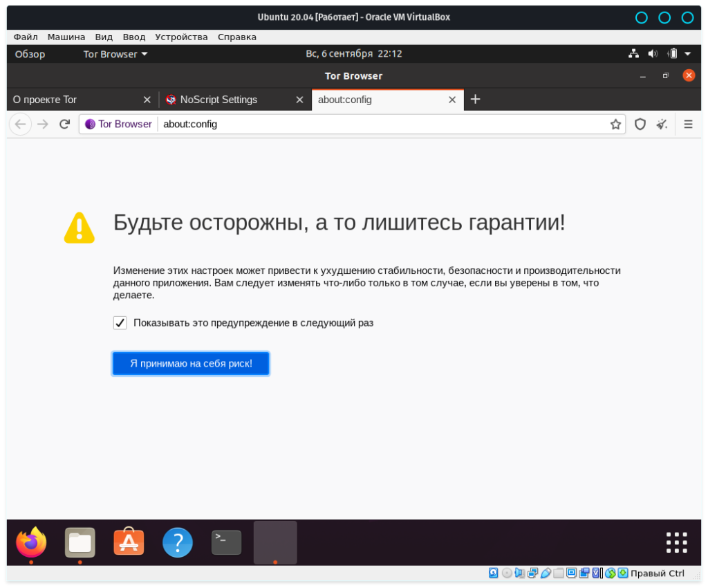Click the bookmark star icon in address bar
708x588 pixels.
pyautogui.click(x=615, y=125)
